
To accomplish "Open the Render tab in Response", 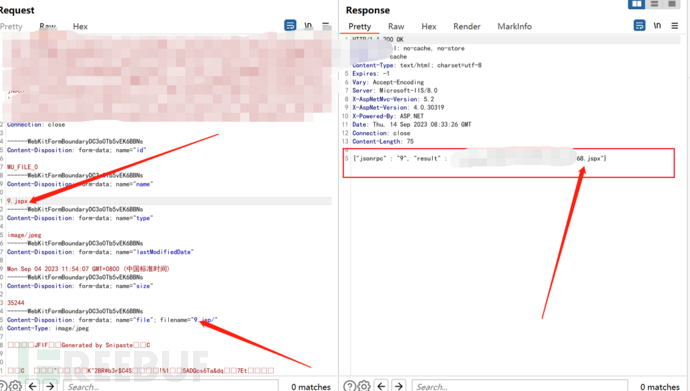I will click(x=467, y=26).
